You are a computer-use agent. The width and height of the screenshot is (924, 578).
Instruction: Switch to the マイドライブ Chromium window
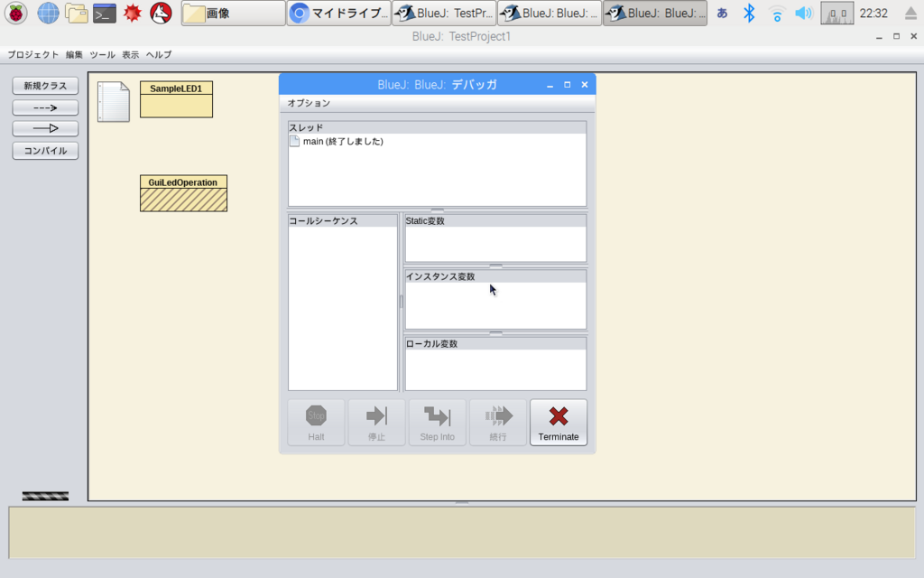(339, 13)
